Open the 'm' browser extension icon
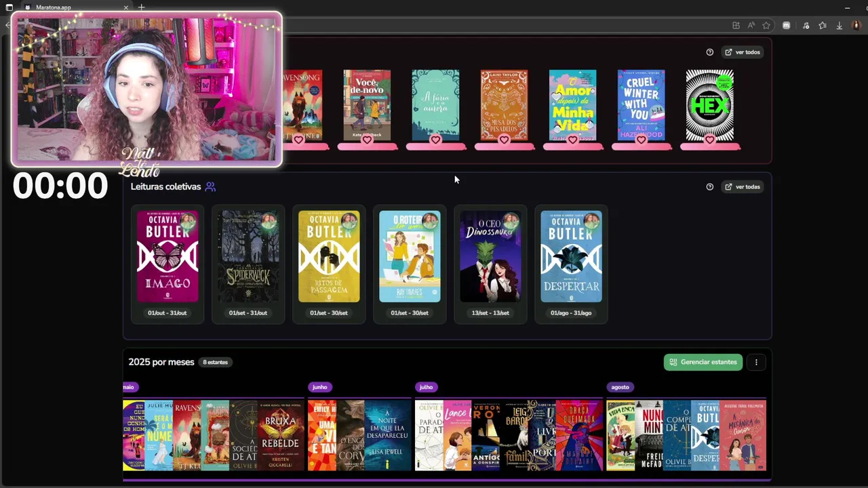 pyautogui.click(x=786, y=26)
